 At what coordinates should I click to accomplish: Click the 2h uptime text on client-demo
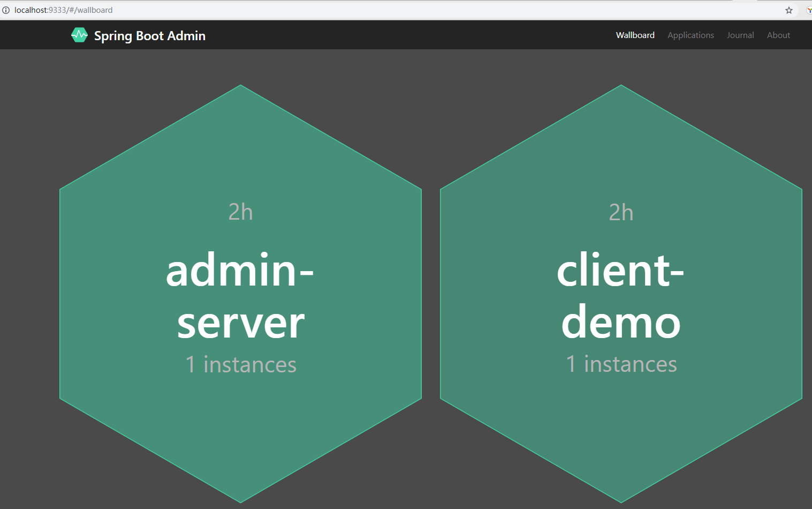pos(621,213)
